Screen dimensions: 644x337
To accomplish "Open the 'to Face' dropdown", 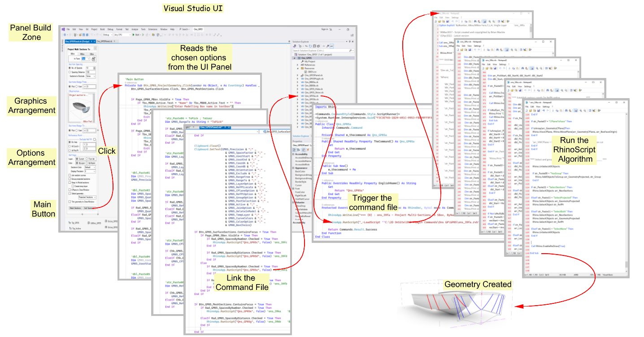I will (x=86, y=59).
